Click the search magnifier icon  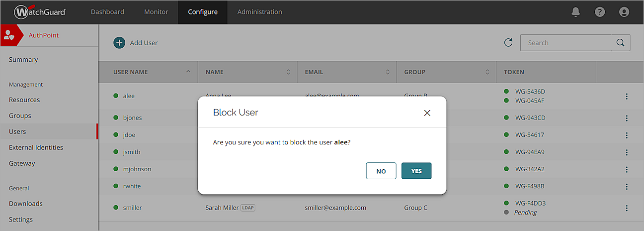click(620, 43)
